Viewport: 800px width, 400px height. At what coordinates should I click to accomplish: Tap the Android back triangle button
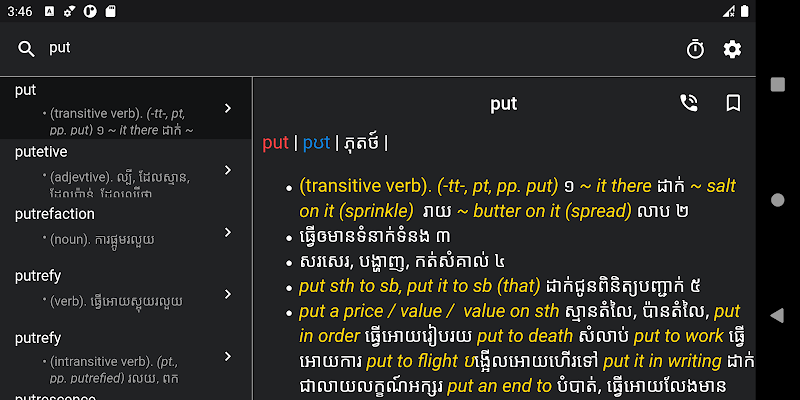[x=777, y=315]
